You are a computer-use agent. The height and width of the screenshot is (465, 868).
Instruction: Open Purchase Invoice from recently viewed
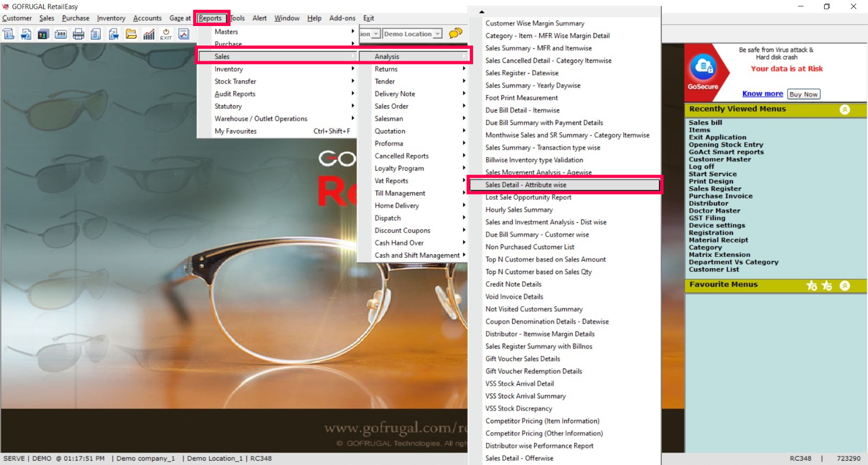tap(720, 196)
